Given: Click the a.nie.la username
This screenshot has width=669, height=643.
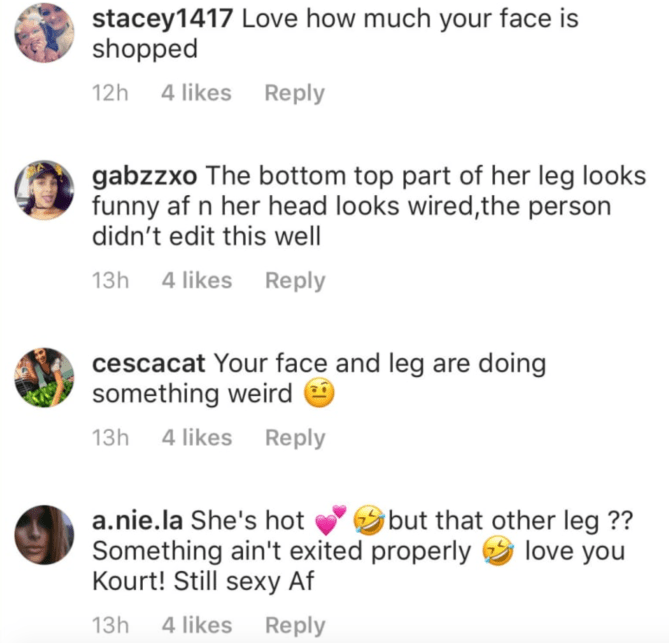Looking at the screenshot, I should tap(138, 520).
